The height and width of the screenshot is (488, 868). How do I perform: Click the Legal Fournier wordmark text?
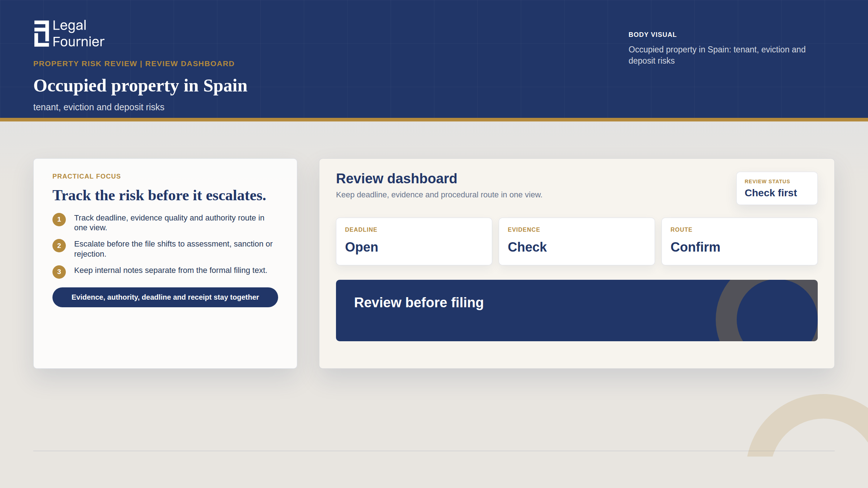pos(78,34)
